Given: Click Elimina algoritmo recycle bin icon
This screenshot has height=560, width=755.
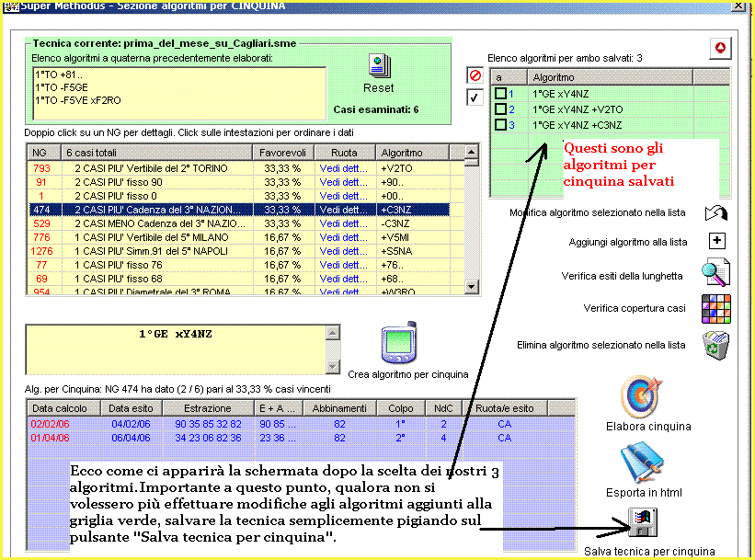Looking at the screenshot, I should [x=715, y=345].
